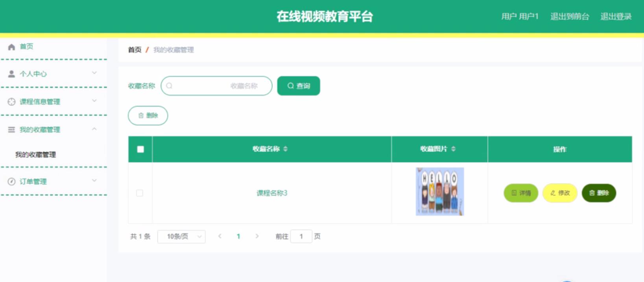Click the 操作 column header

(560, 149)
